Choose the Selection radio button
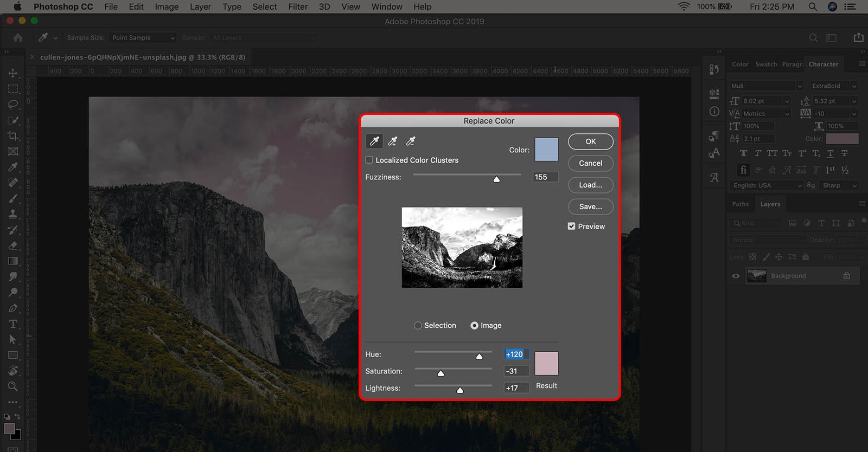The width and height of the screenshot is (868, 452). pos(418,326)
